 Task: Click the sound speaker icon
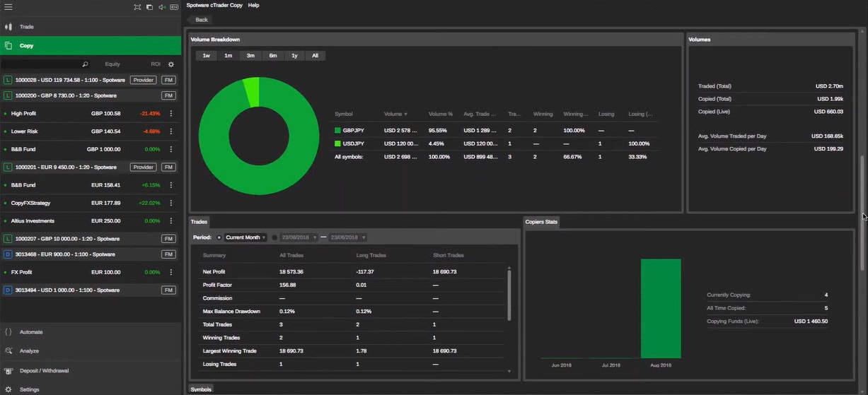161,7
